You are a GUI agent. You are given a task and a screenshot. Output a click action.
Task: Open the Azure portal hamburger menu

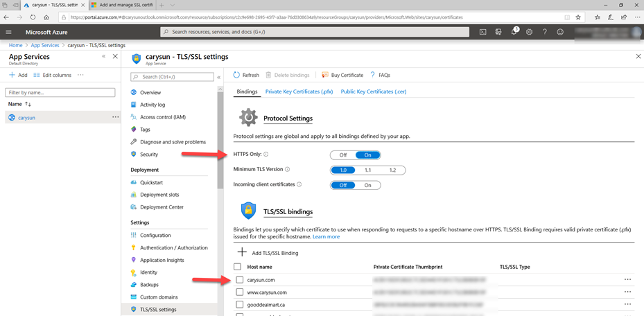pyautogui.click(x=8, y=32)
